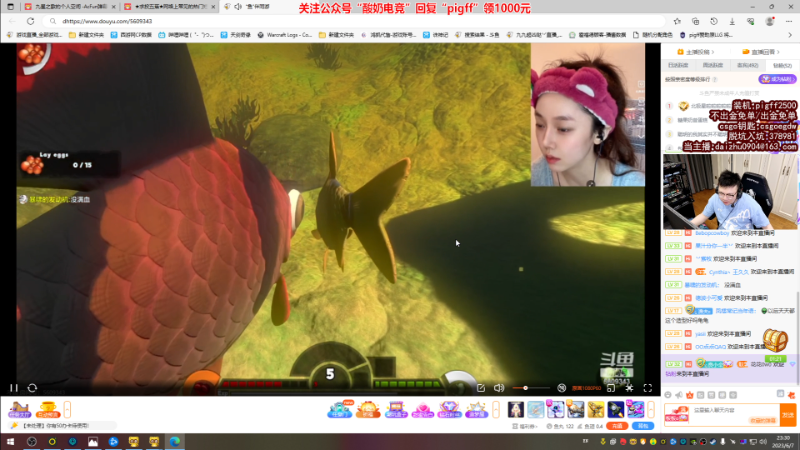Image resolution: width=800 pixels, height=450 pixels.
Task: Click the douyu.com address bar
Action: tap(355, 21)
